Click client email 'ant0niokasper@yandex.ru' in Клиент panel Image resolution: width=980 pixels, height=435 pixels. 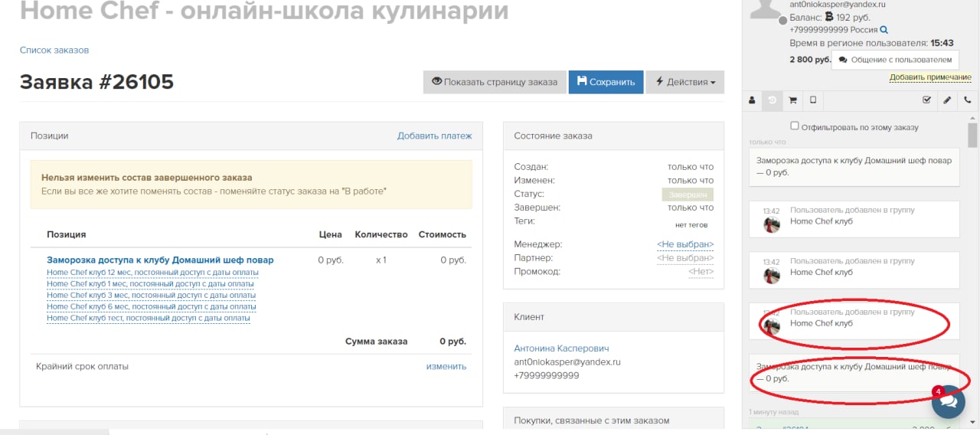[567, 362]
